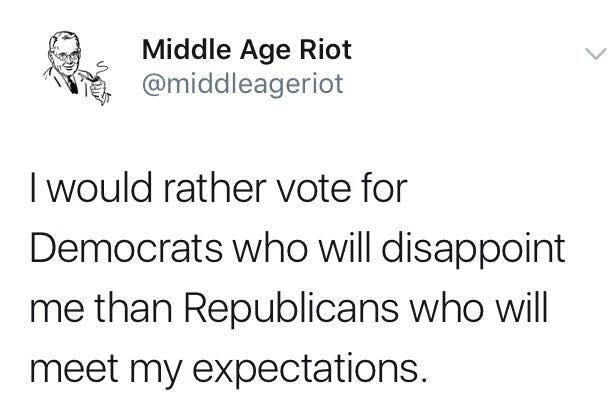Click the man's glasses in avatar
Viewport: 614px width, 405px height.
(x=67, y=56)
